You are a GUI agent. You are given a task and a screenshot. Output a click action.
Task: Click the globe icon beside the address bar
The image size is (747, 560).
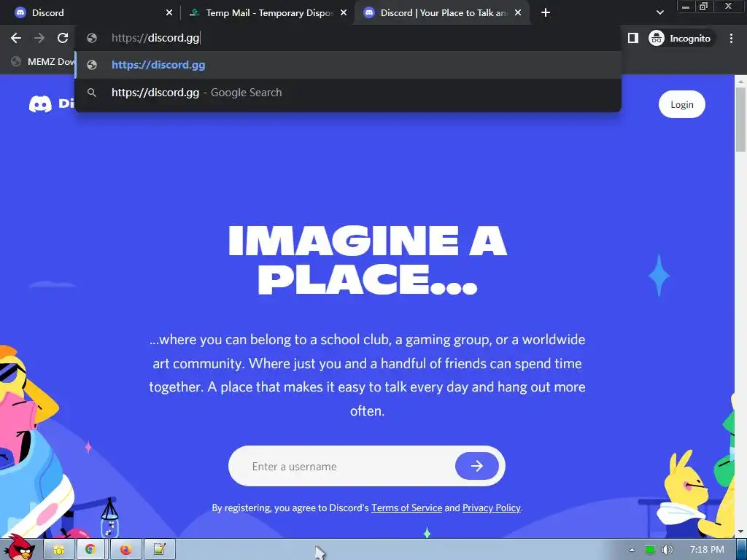(x=92, y=38)
